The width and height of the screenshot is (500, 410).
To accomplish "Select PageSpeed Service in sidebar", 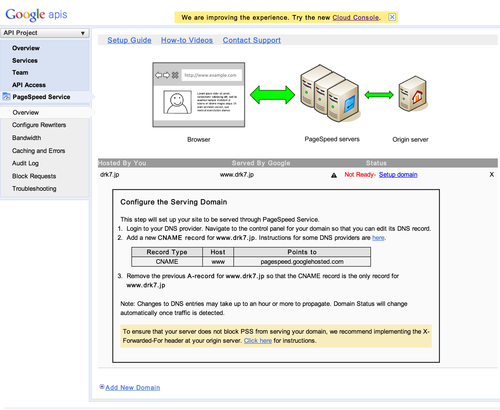I will [41, 97].
